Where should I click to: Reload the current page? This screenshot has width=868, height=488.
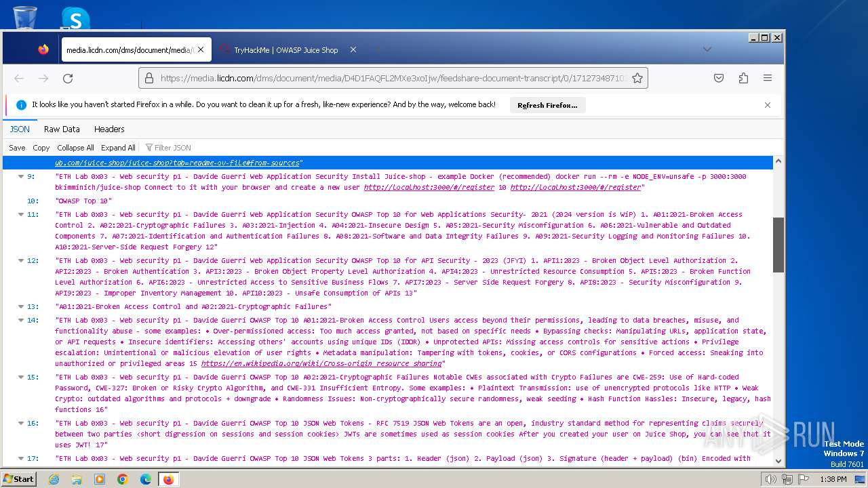pyautogui.click(x=68, y=78)
